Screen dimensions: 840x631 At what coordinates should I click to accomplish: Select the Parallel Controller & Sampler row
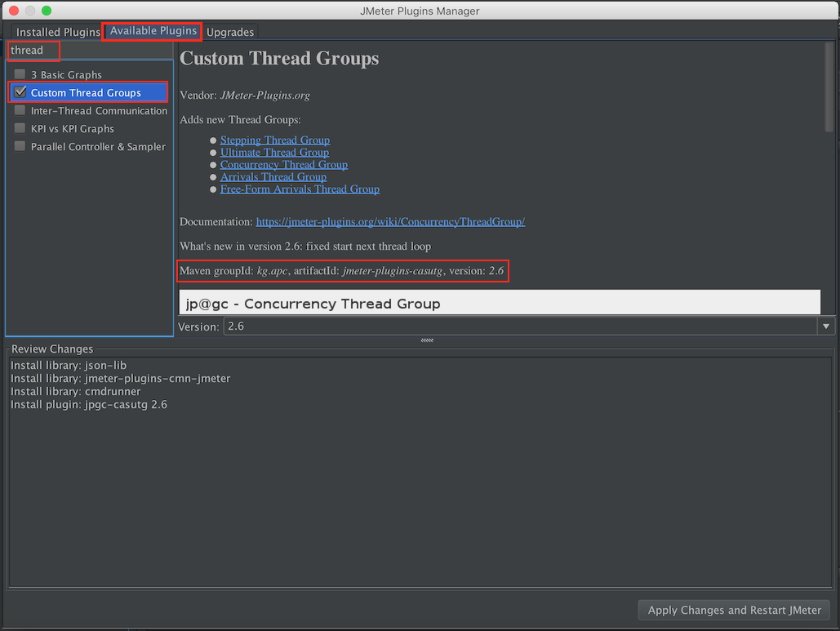89,146
